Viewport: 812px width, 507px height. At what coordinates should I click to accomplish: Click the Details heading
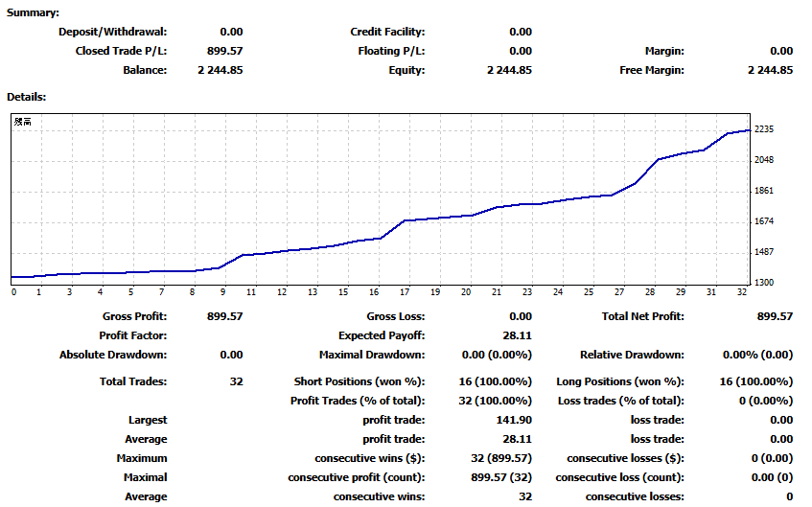(x=27, y=97)
